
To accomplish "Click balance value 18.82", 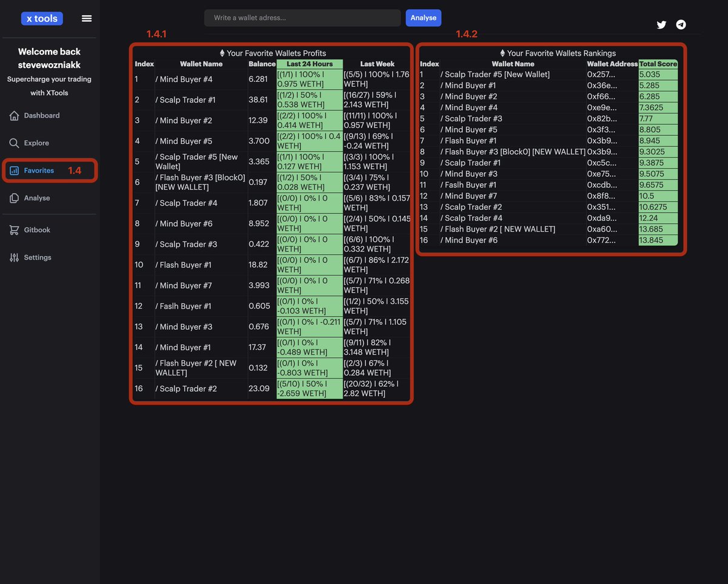I will [x=258, y=265].
